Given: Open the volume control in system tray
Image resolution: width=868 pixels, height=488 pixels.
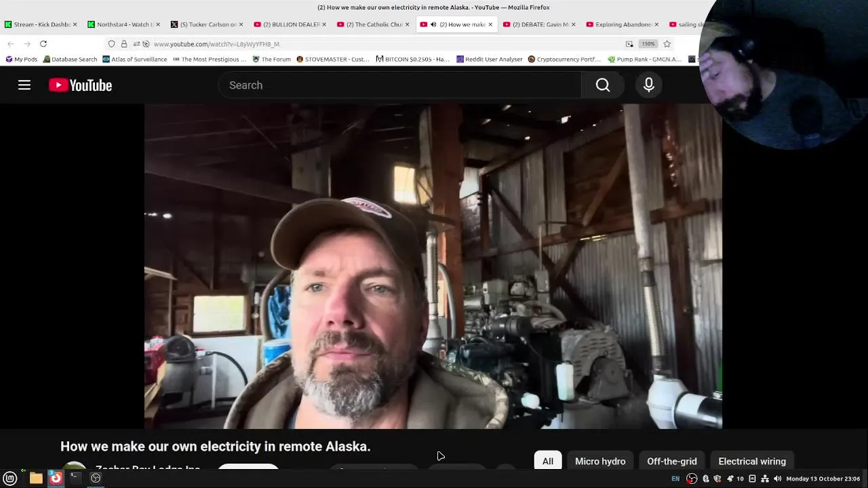Looking at the screenshot, I should click(x=777, y=479).
